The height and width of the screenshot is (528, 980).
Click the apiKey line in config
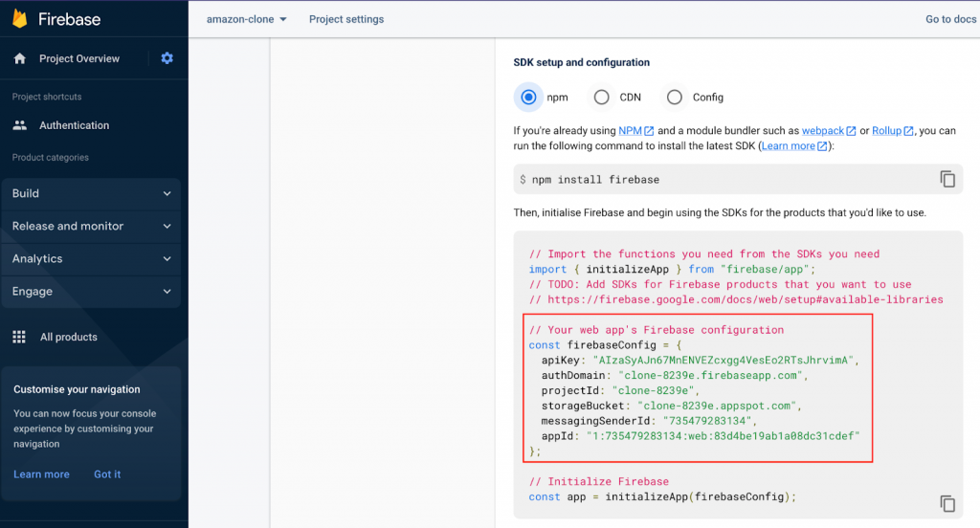click(x=700, y=360)
